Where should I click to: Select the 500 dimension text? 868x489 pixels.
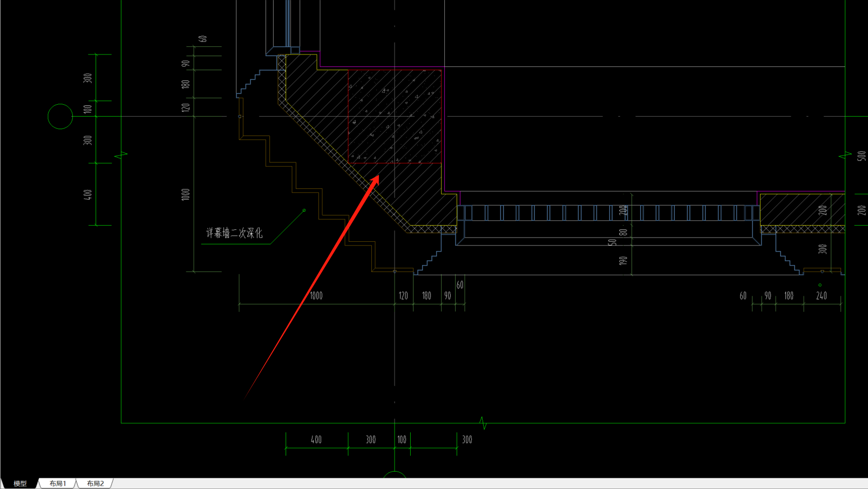861,156
